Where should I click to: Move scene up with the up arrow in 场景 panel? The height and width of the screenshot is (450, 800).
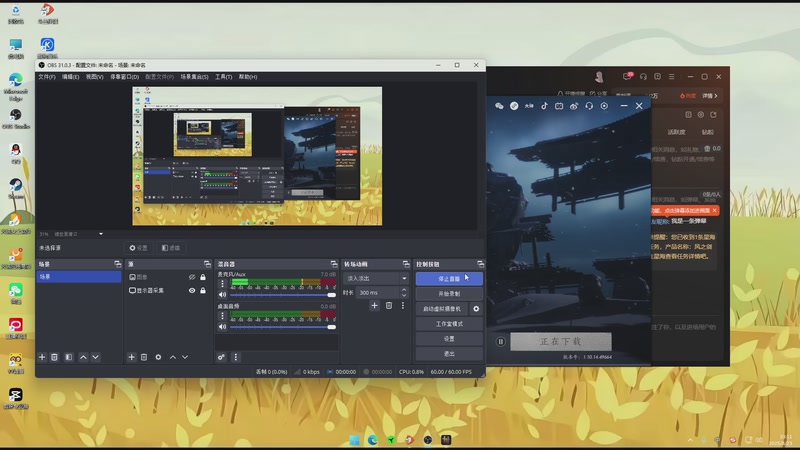pyautogui.click(x=83, y=357)
